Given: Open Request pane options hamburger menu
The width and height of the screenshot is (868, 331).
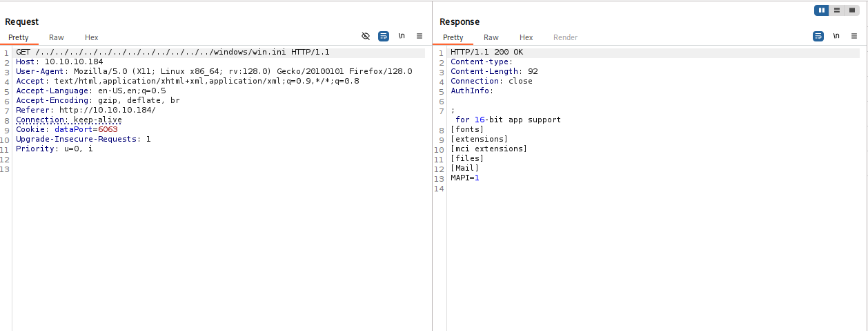Looking at the screenshot, I should (420, 36).
